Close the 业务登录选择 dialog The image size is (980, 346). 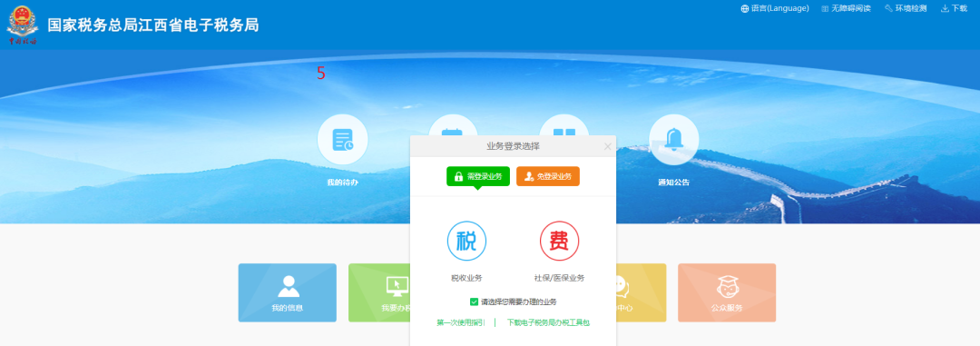(607, 146)
